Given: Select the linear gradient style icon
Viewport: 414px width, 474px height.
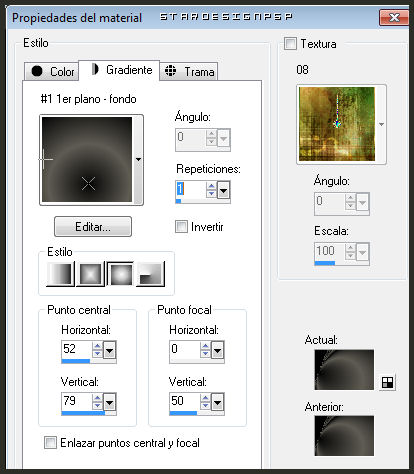Looking at the screenshot, I should 61,274.
